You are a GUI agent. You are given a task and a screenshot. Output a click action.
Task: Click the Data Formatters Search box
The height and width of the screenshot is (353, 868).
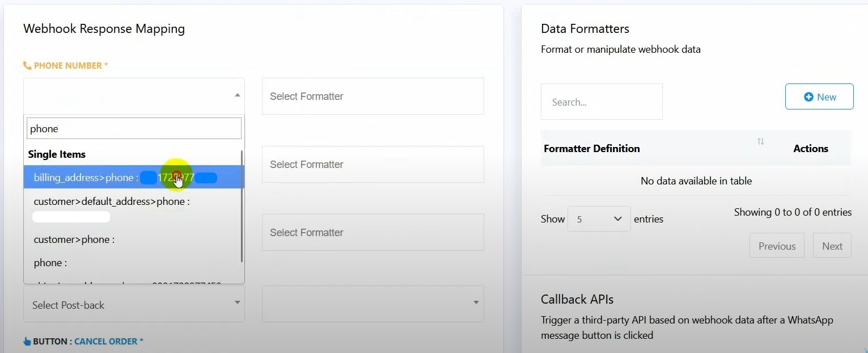pos(601,102)
